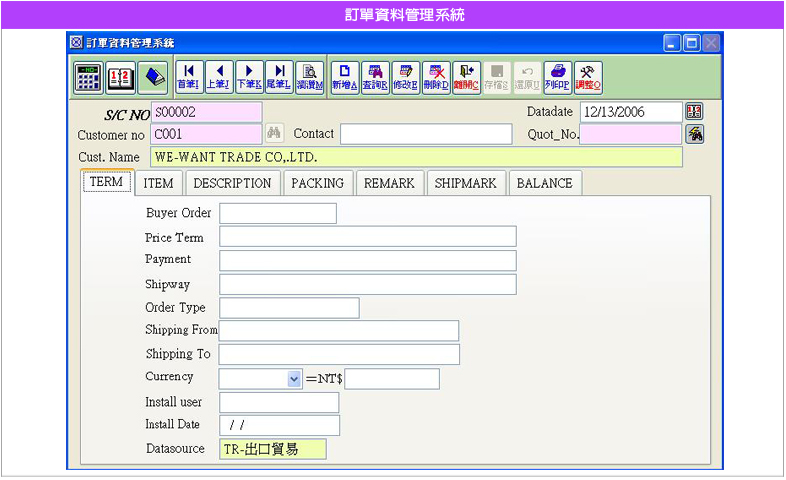This screenshot has height=480, width=786.
Task: Focus the Payment text field
Action: pos(367,261)
